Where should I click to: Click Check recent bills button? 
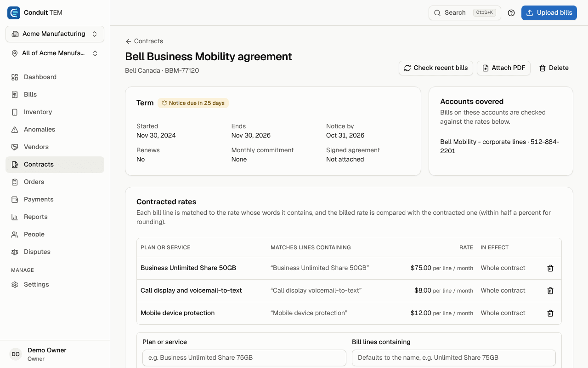436,68
